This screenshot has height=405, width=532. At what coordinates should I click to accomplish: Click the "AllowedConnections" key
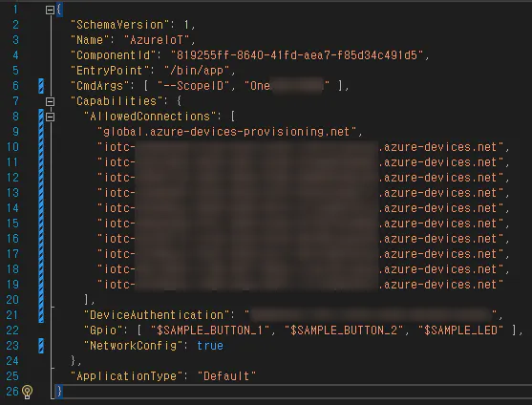click(150, 117)
